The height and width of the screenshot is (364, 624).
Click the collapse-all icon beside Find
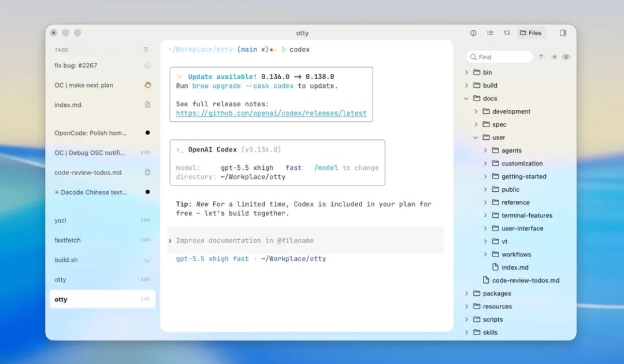point(554,57)
